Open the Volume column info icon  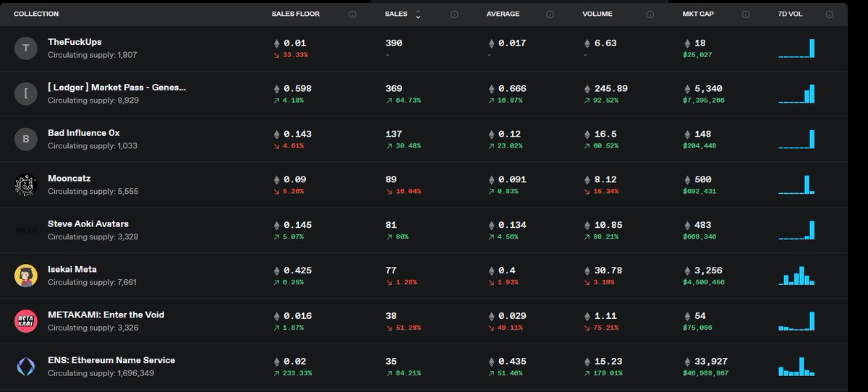click(x=650, y=14)
